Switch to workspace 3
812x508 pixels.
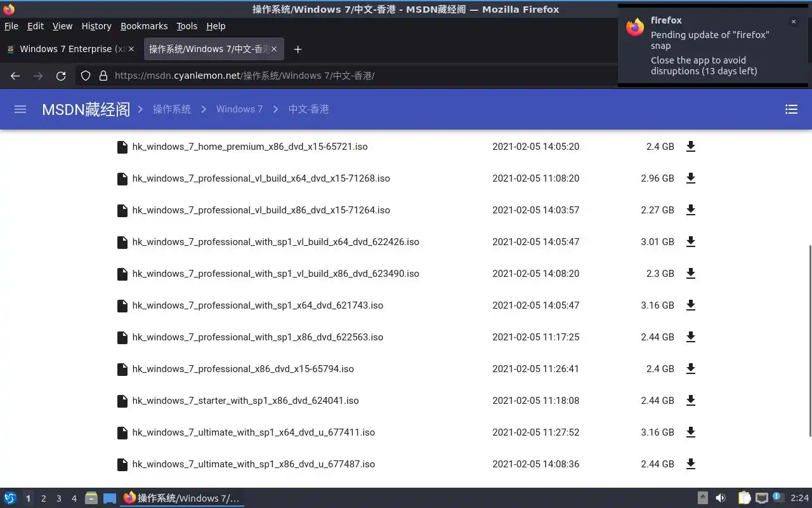[58, 498]
